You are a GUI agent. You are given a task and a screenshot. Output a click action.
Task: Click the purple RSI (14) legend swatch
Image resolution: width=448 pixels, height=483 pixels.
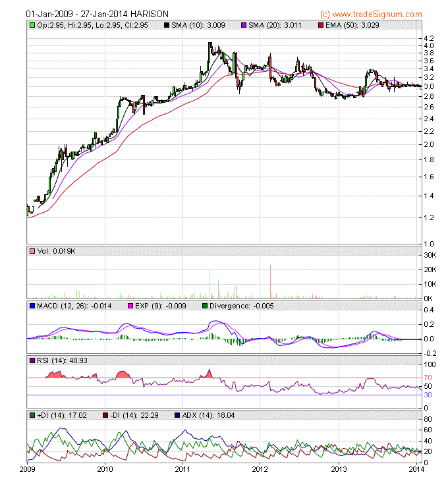click(32, 360)
